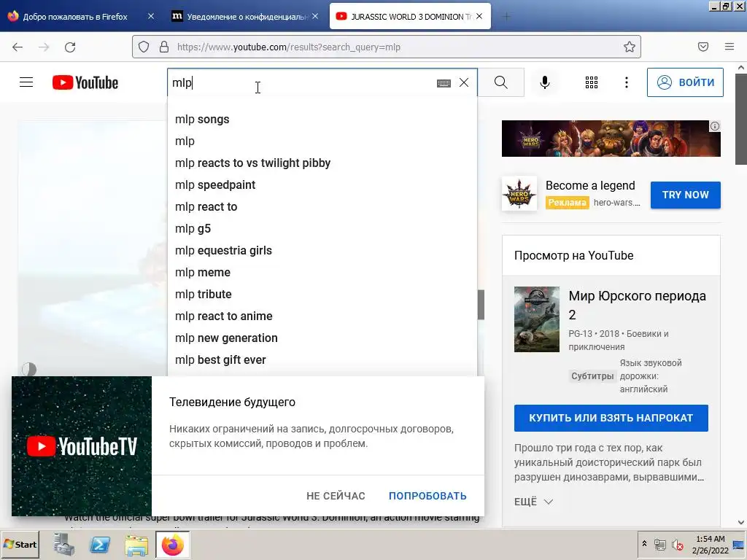Pick 'mlp meme' suggestion
Viewport: 747px width, 560px height.
(322, 273)
